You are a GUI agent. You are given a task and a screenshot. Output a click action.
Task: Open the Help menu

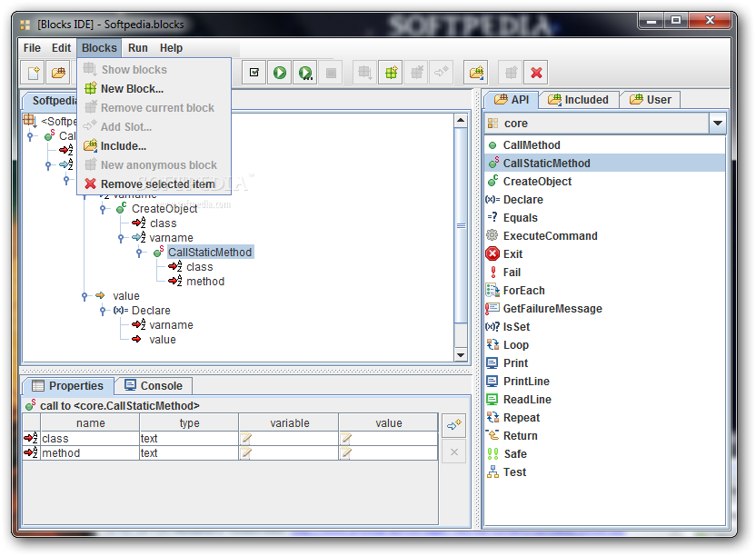tap(171, 48)
